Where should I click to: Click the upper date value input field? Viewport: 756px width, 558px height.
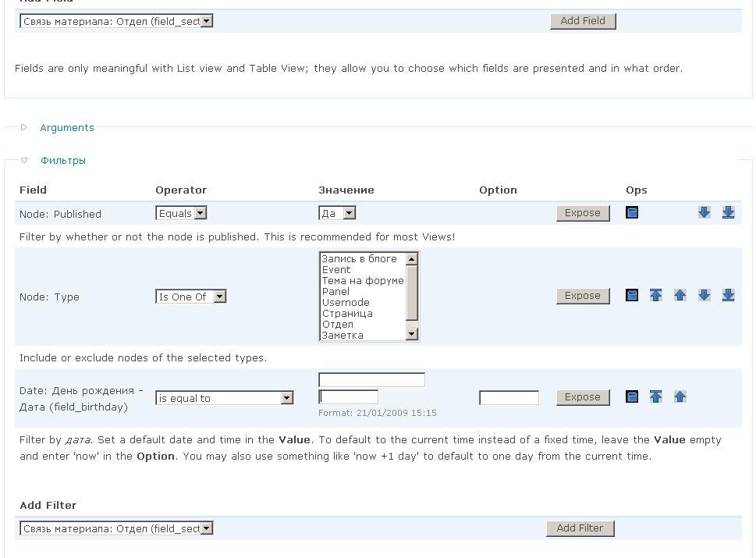371,379
